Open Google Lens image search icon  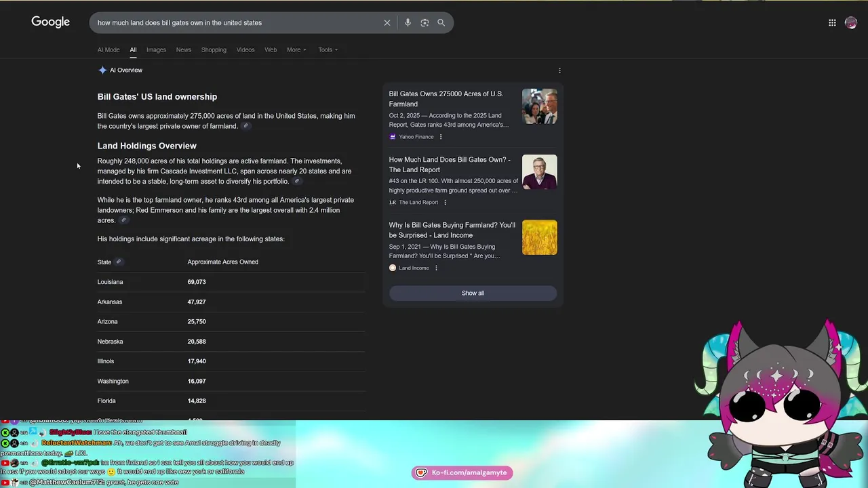pos(425,23)
